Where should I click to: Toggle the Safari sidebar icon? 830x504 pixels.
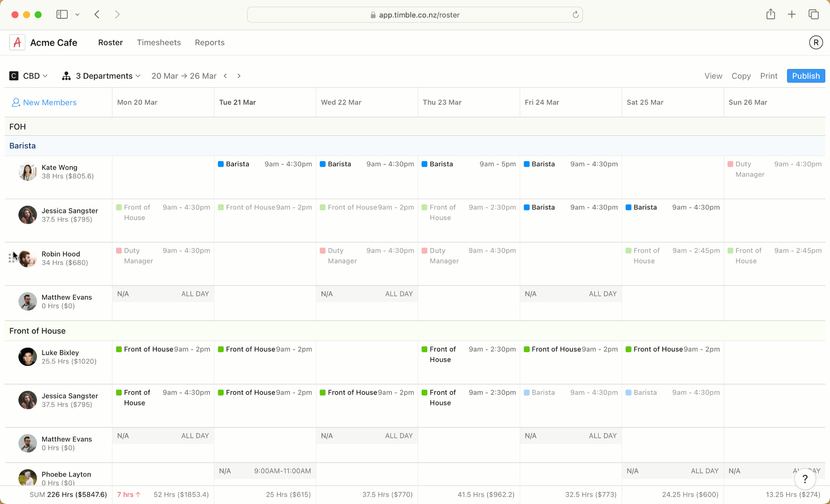pyautogui.click(x=62, y=15)
